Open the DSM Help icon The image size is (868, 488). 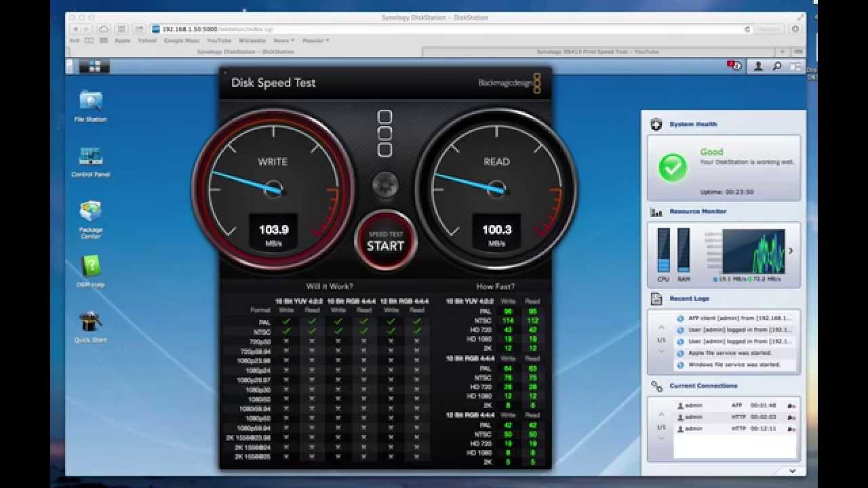tap(90, 271)
